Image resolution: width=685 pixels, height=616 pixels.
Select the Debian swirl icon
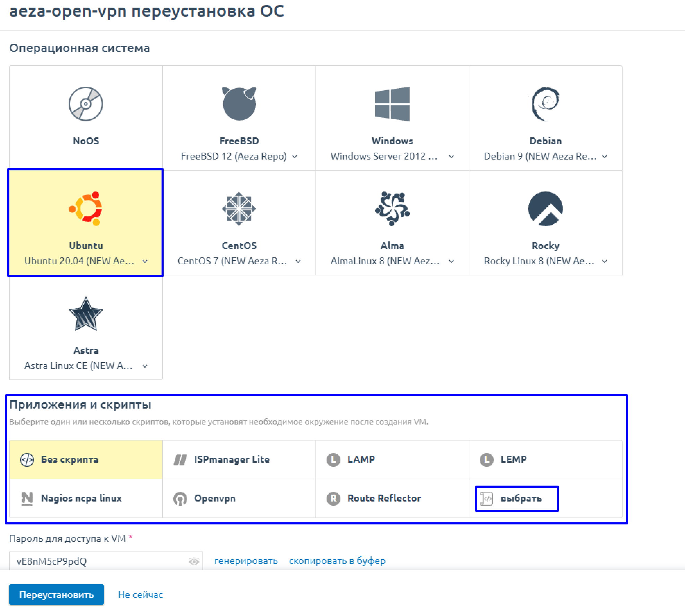[x=545, y=104]
